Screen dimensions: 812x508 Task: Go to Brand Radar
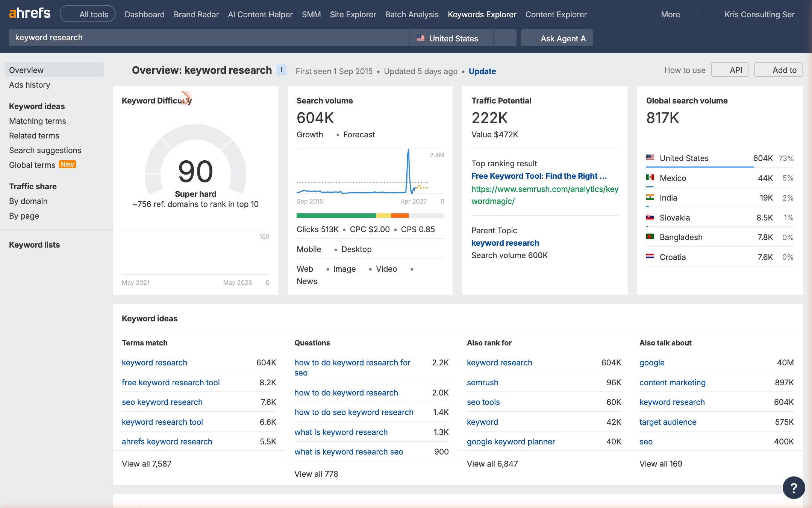coord(196,14)
